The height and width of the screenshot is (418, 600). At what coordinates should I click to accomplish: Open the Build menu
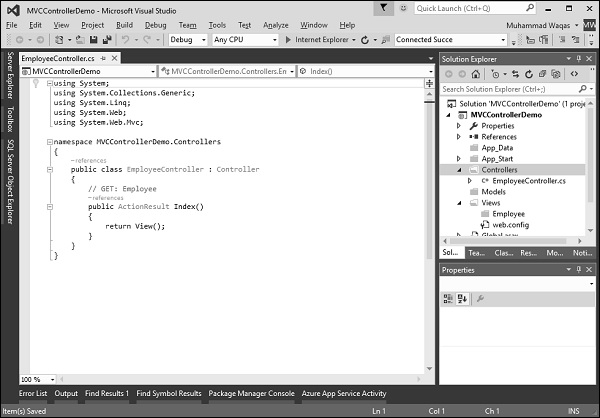click(x=123, y=24)
